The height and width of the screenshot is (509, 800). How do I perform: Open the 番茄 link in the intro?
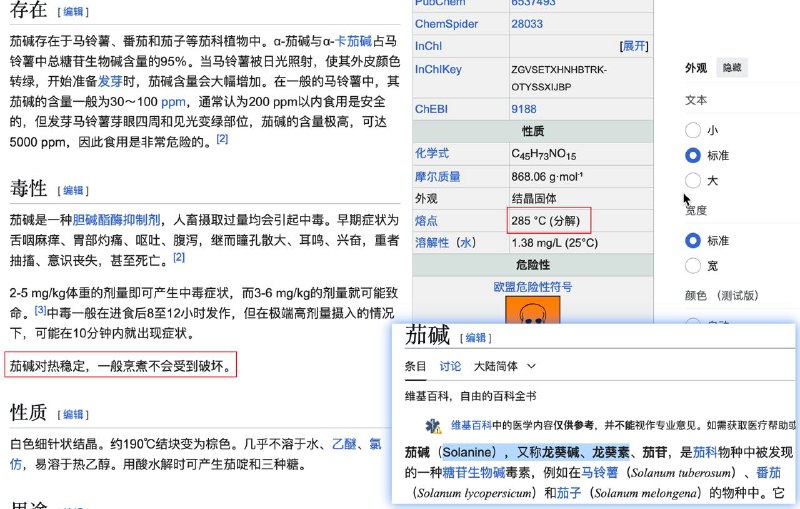[x=768, y=472]
